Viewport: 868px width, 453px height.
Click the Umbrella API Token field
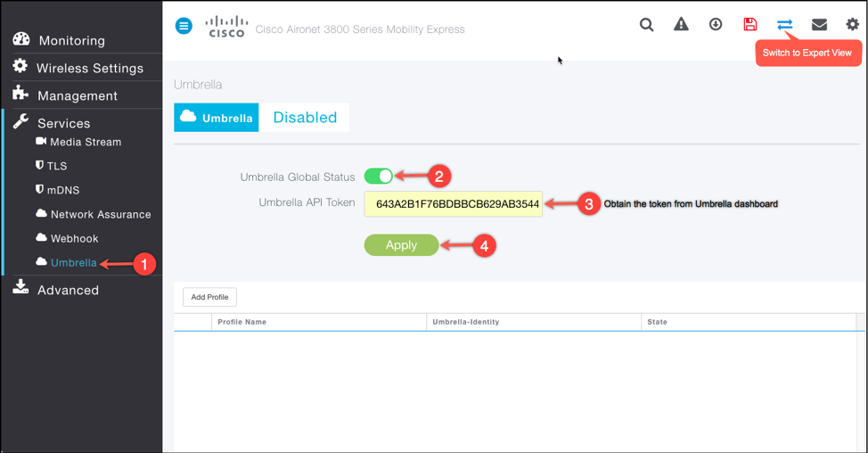click(454, 204)
